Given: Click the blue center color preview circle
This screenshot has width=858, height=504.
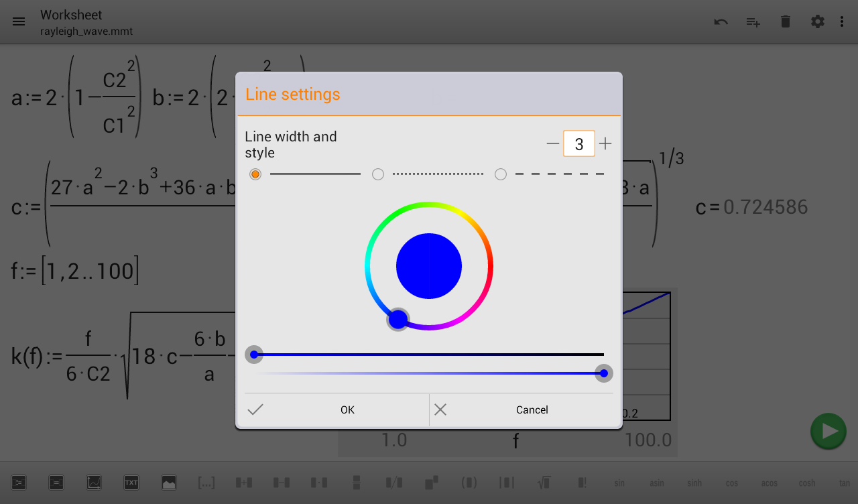Looking at the screenshot, I should (x=429, y=266).
